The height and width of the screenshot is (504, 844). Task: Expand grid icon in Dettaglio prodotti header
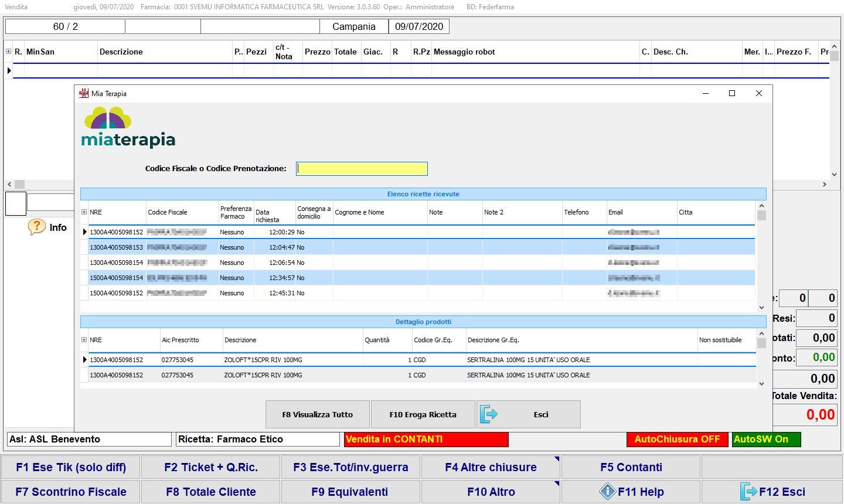pyautogui.click(x=84, y=340)
